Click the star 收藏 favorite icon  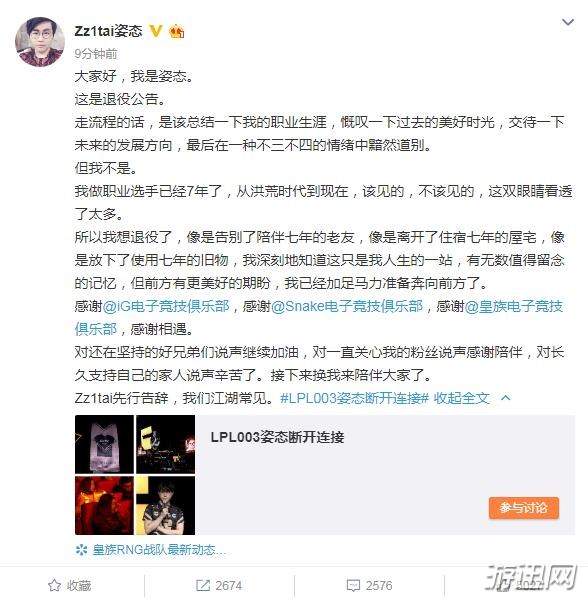[54, 586]
